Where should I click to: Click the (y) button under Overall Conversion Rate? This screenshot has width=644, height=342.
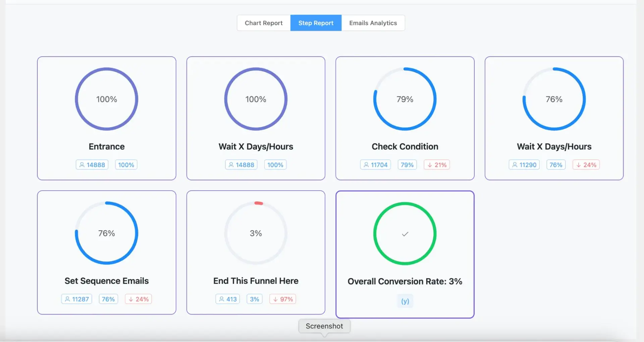click(405, 301)
